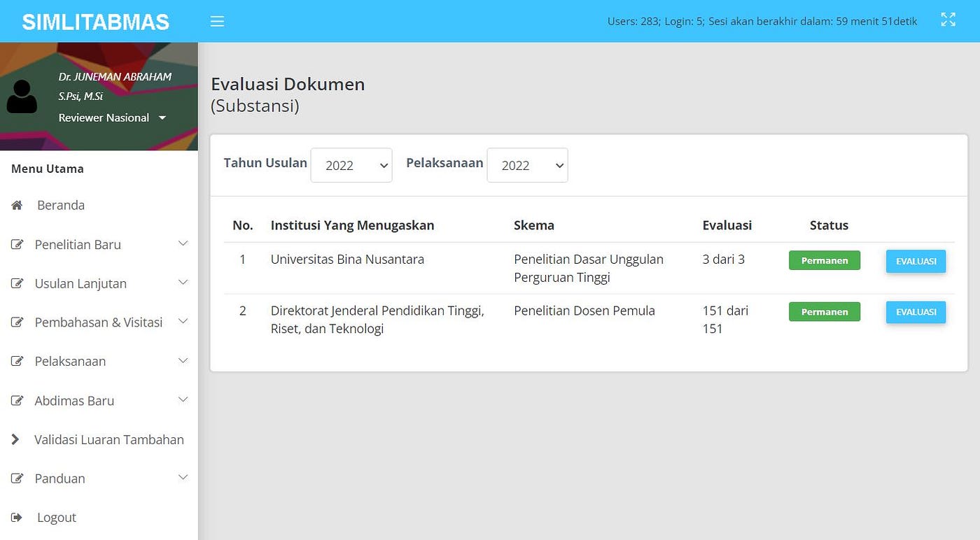
Task: Expand the Usulan Lanjutan chevron
Action: [183, 283]
